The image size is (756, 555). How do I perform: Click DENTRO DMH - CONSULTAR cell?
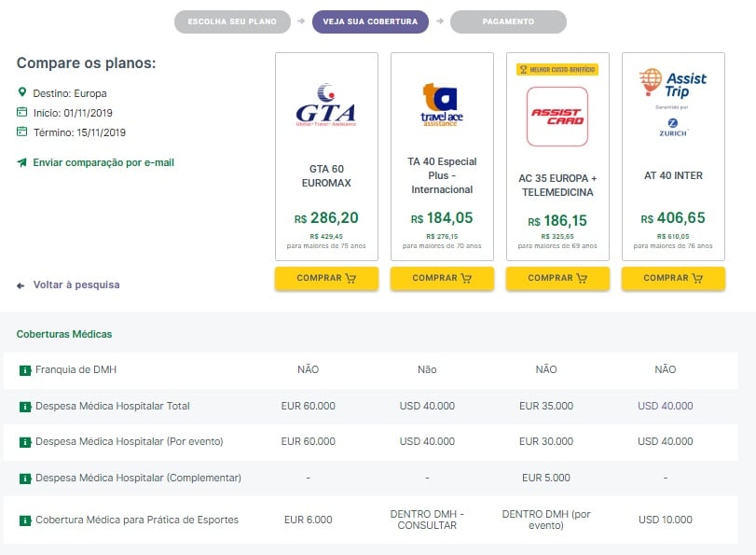pos(427,520)
